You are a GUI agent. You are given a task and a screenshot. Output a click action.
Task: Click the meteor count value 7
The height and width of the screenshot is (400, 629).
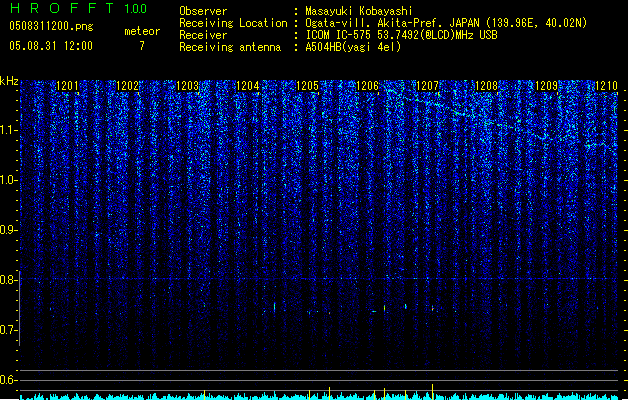(x=142, y=46)
